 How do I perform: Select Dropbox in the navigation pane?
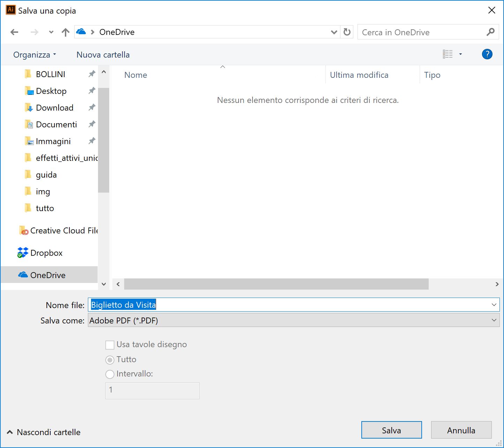46,253
